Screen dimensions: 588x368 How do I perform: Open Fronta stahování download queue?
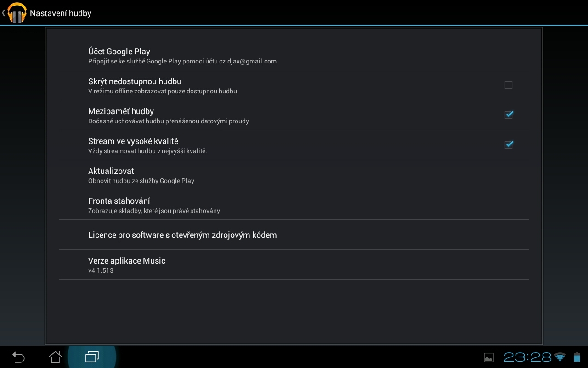tap(294, 205)
